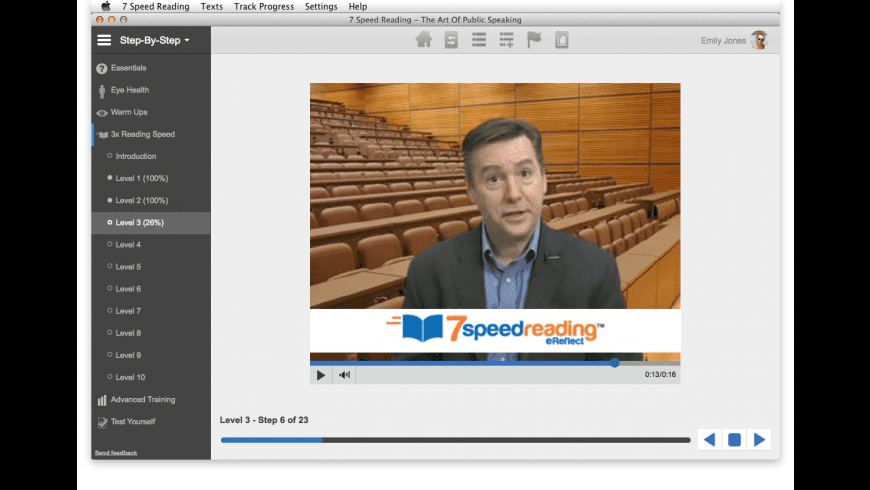The image size is (870, 490).
Task: Click the Level 3 step progress bar
Action: coord(456,440)
